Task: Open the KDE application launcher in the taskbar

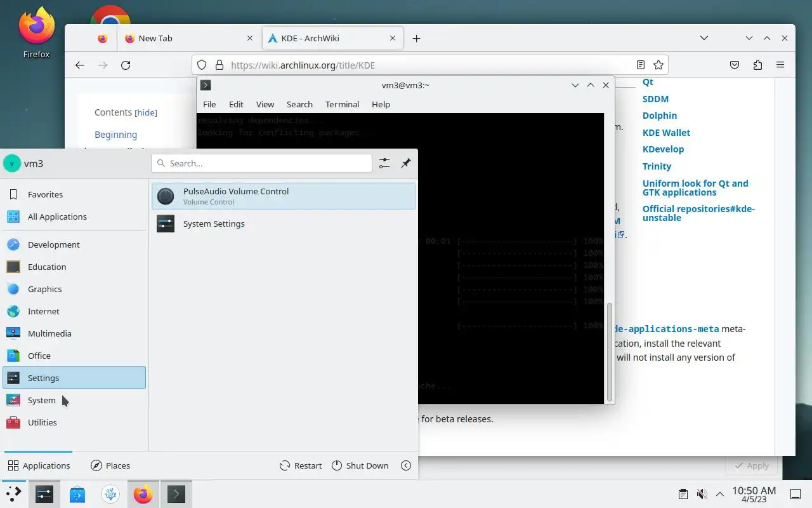Action: 13,493
